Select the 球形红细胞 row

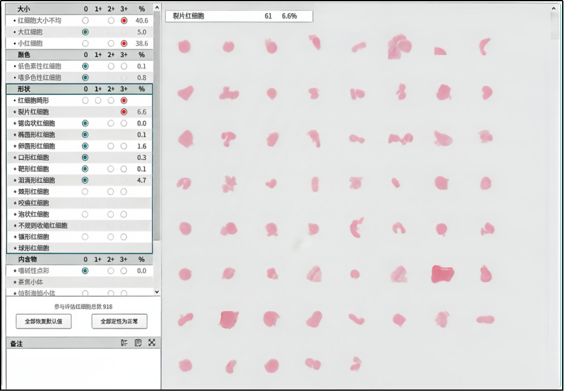80,248
